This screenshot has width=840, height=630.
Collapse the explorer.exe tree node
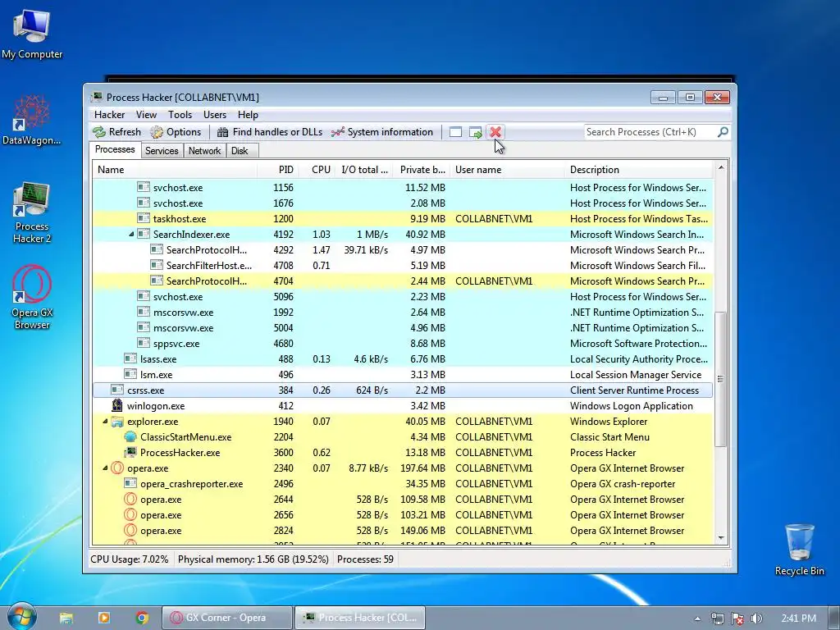pyautogui.click(x=105, y=422)
